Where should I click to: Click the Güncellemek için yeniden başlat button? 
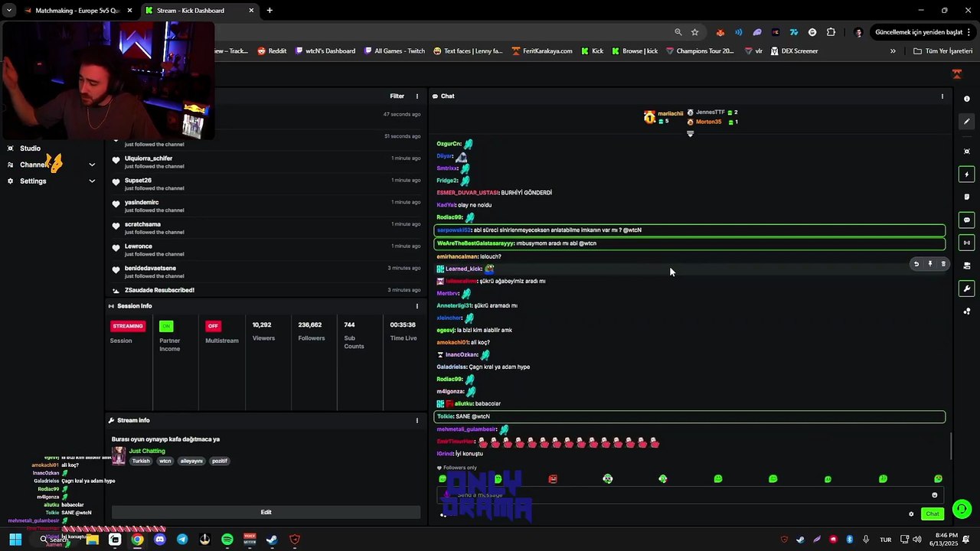coord(923,32)
